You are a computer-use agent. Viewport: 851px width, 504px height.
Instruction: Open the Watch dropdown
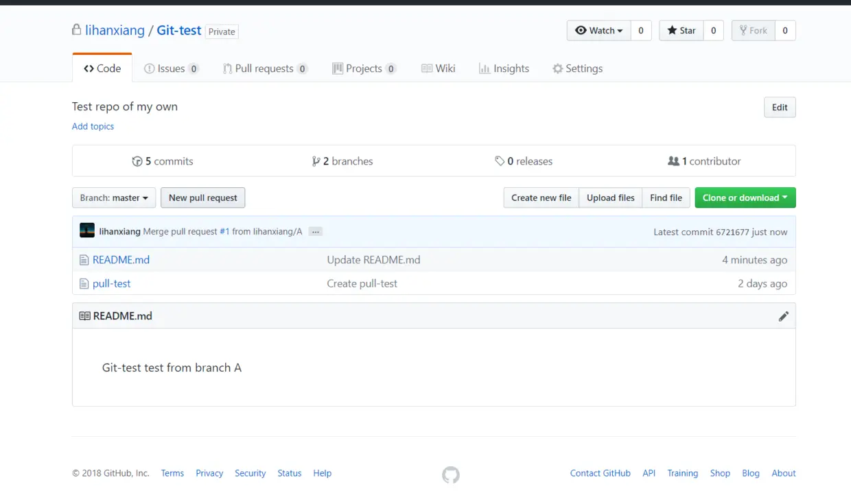coord(598,30)
